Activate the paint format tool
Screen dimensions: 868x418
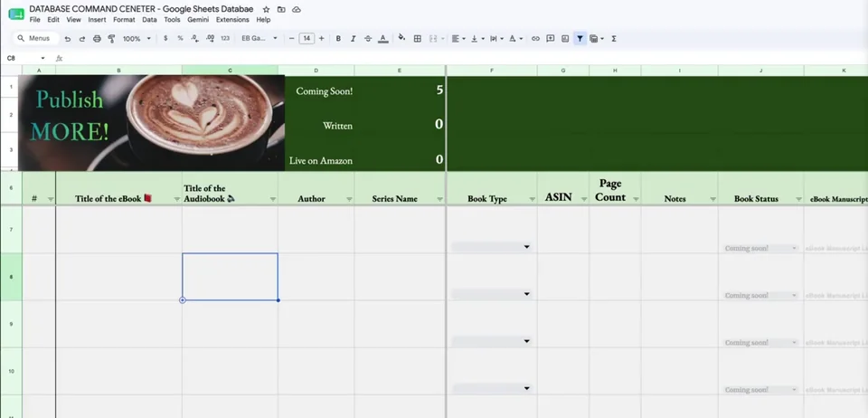[x=111, y=39]
